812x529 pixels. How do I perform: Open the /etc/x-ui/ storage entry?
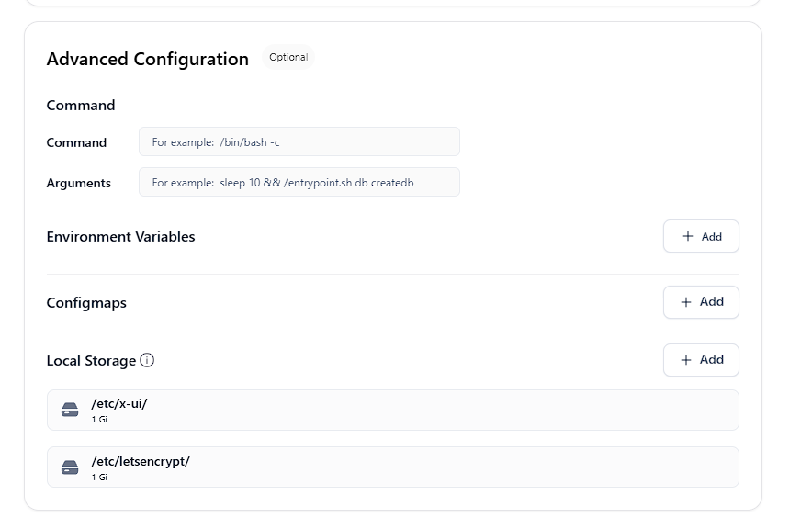click(392, 410)
